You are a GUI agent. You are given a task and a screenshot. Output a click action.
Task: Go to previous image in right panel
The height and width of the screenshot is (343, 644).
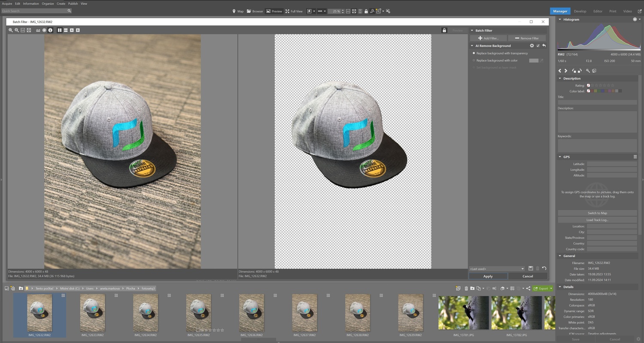pos(560,71)
